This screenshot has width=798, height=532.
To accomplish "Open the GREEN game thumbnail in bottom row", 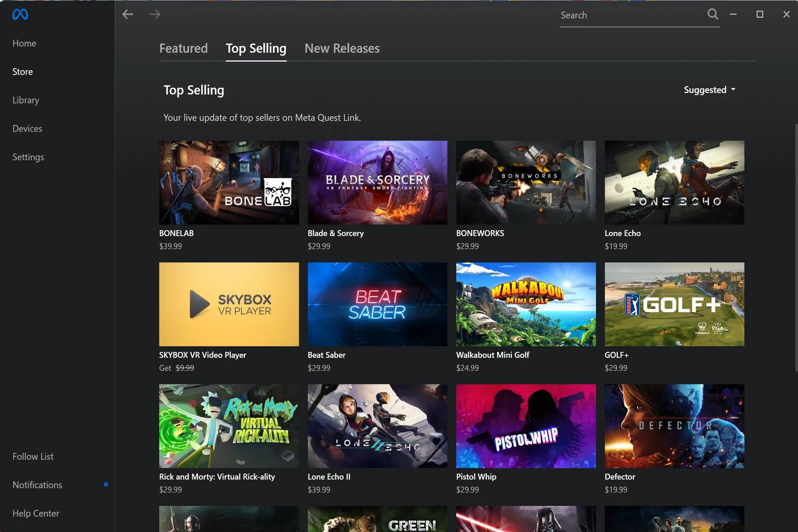I will point(377,519).
